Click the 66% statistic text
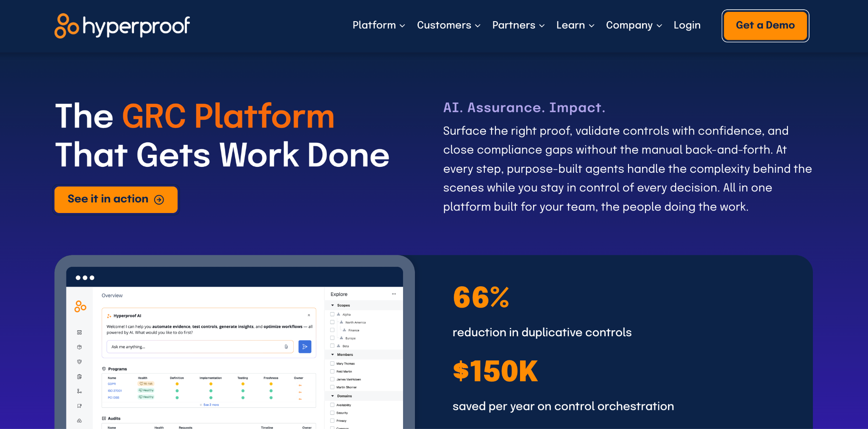The width and height of the screenshot is (868, 429). [x=481, y=297]
